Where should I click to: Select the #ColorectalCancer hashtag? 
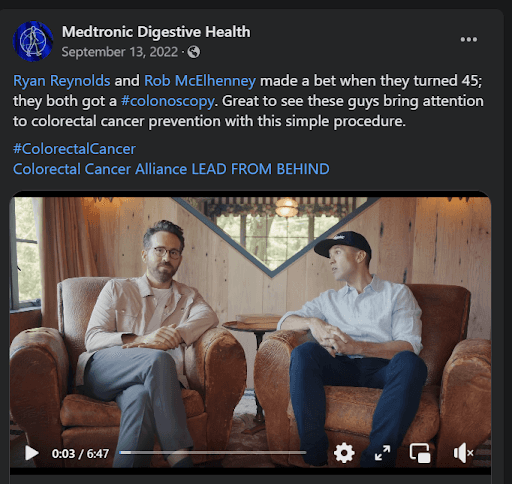point(74,149)
